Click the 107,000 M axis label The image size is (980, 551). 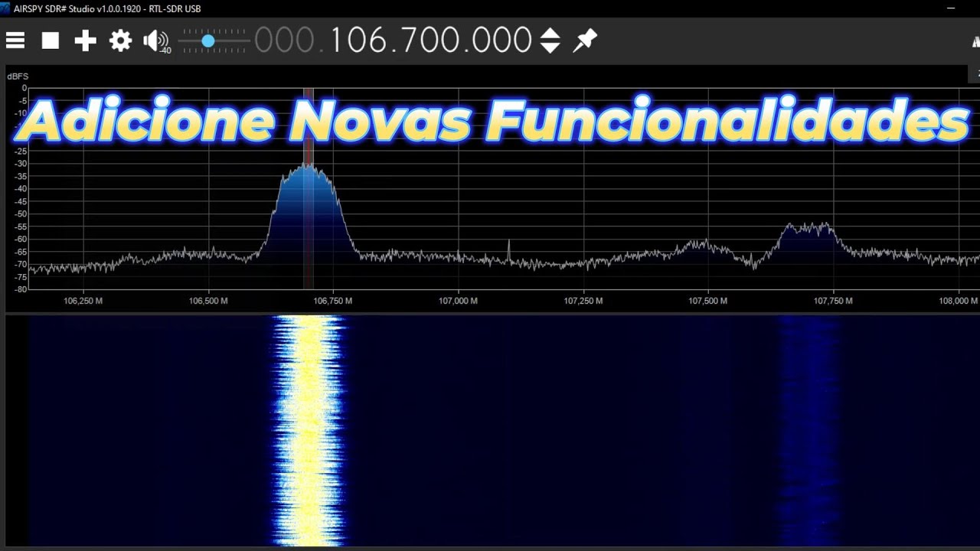point(458,301)
